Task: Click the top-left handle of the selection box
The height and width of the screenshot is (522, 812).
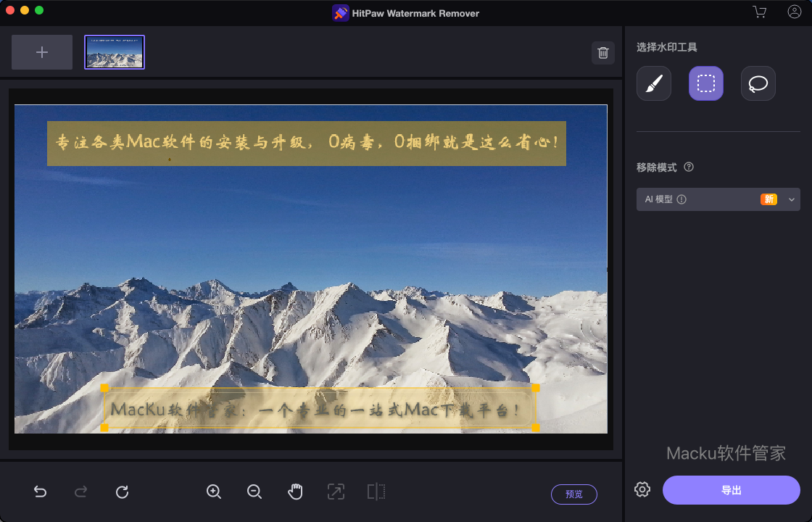Action: pyautogui.click(x=104, y=388)
